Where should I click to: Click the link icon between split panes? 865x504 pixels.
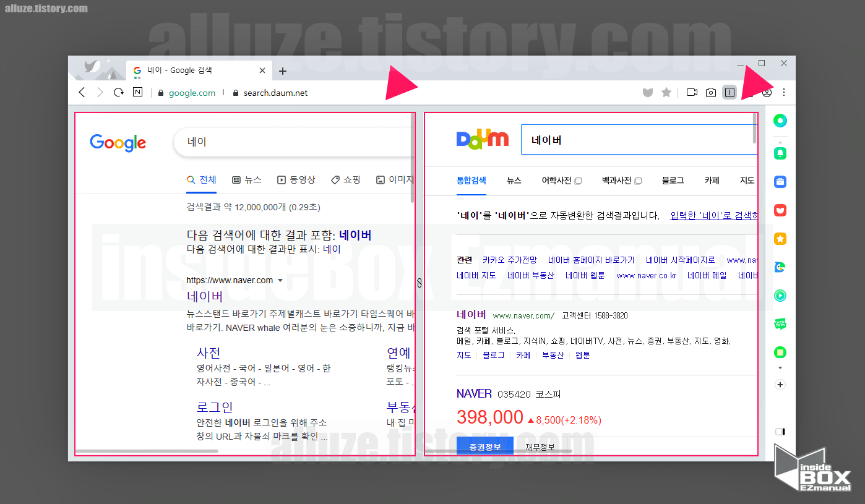pyautogui.click(x=420, y=283)
